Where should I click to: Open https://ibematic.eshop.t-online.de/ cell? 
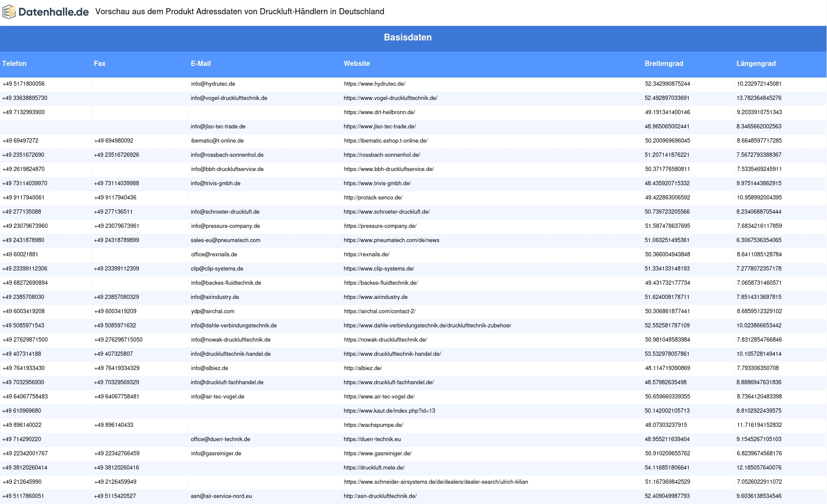386,141
